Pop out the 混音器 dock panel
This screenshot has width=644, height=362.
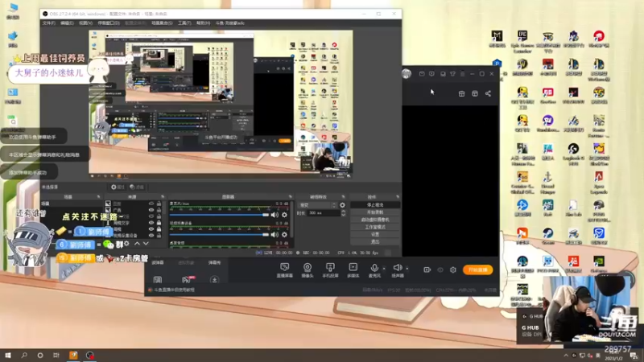tap(291, 197)
